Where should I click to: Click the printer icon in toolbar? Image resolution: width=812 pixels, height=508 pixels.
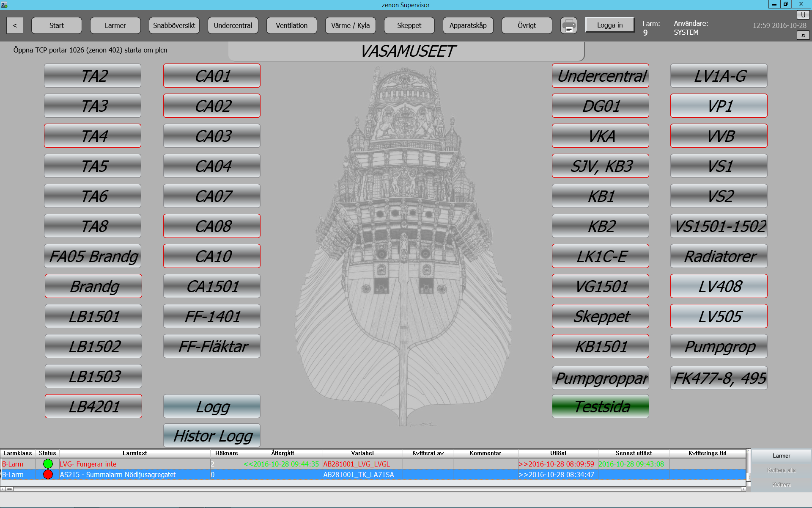click(x=568, y=25)
